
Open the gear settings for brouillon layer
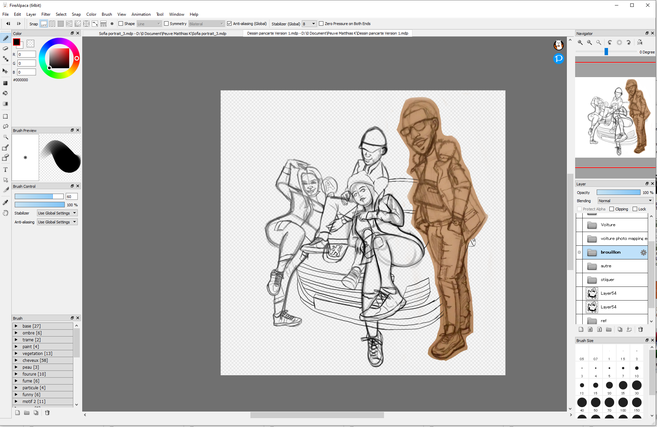[643, 253]
